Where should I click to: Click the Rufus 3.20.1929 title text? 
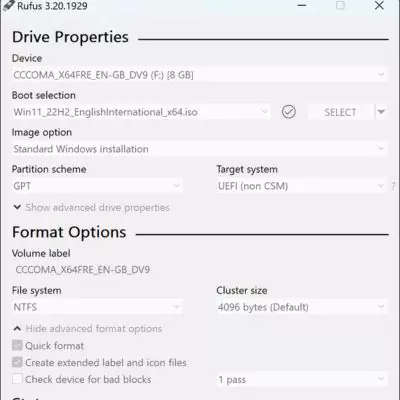tap(52, 6)
